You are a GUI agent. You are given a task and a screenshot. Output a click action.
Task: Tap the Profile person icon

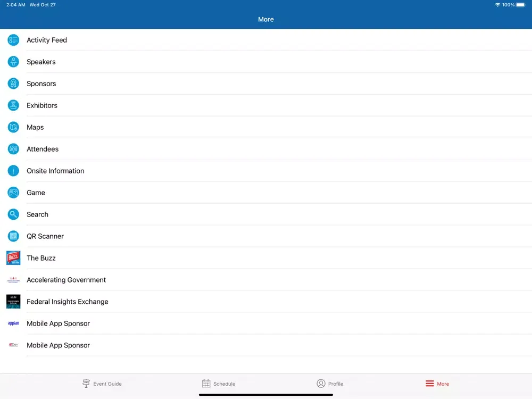pyautogui.click(x=321, y=384)
